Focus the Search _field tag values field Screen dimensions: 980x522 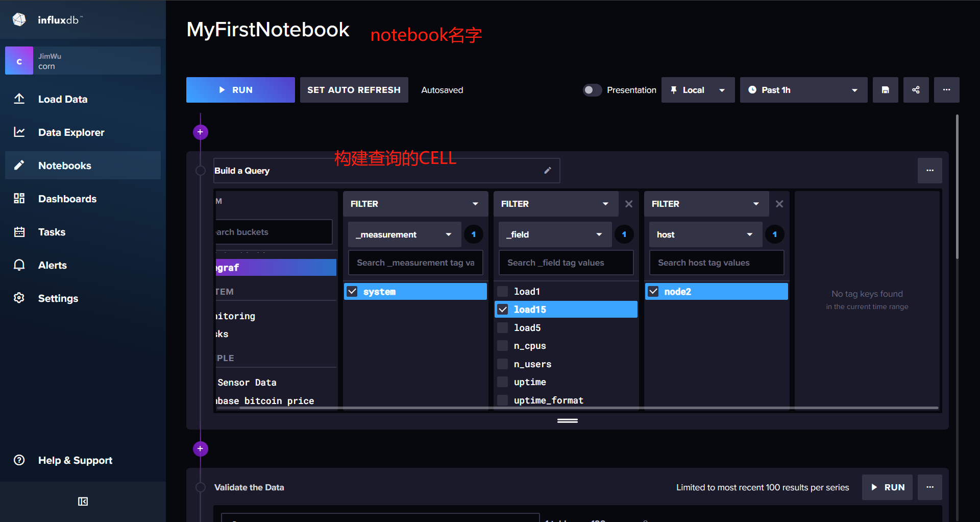point(566,263)
